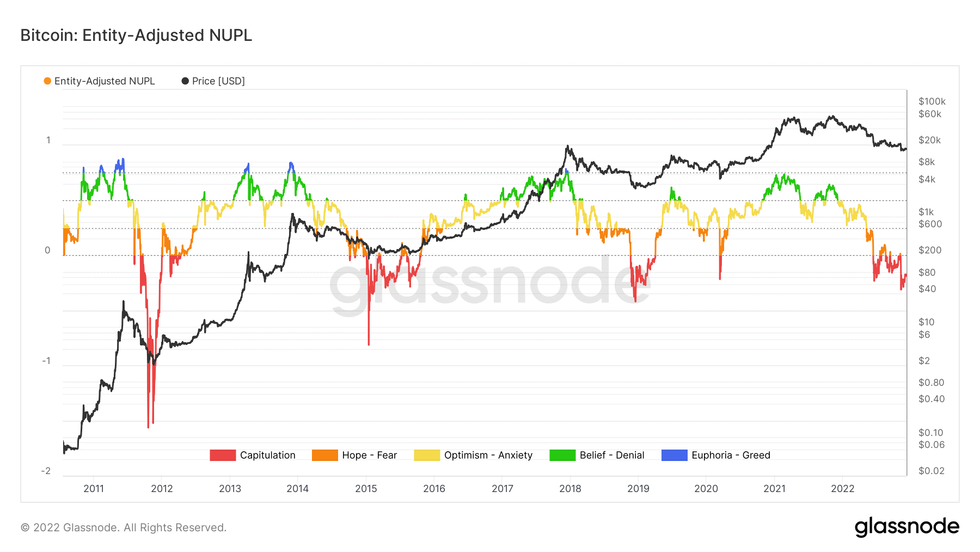Click the $2 price axis label

pyautogui.click(x=924, y=361)
